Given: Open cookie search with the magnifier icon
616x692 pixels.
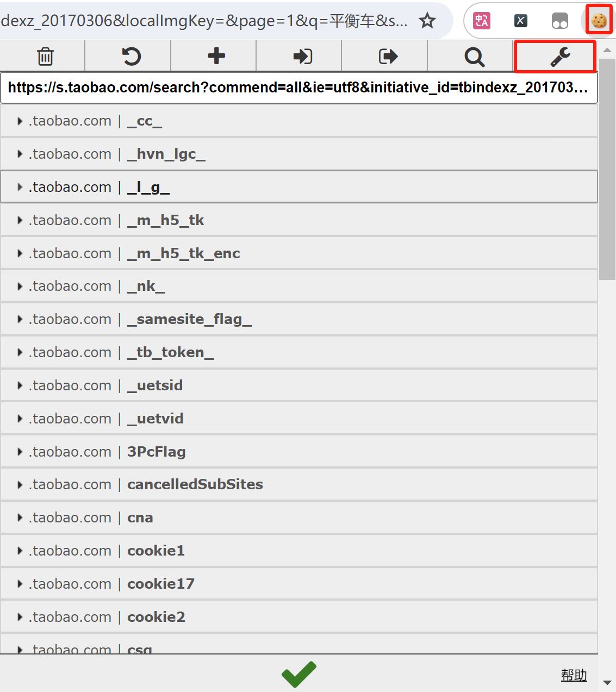Looking at the screenshot, I should tap(474, 57).
